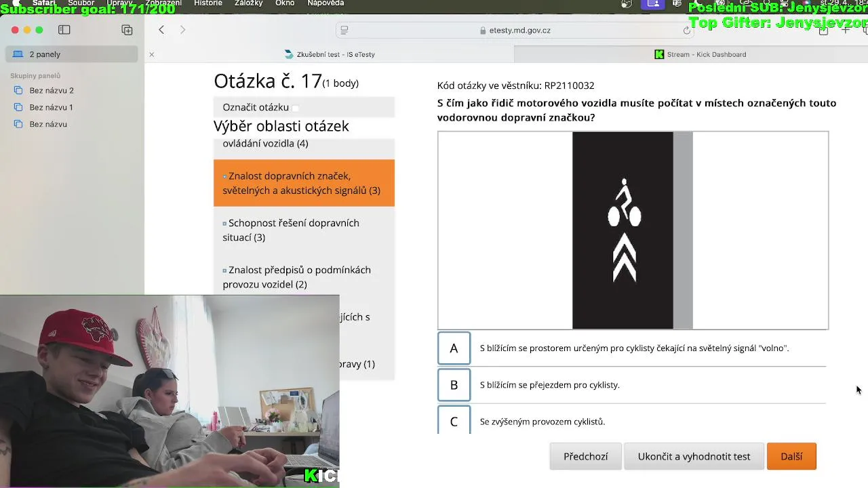Image resolution: width=868 pixels, height=488 pixels.
Task: Click answer text 'Se zvýšeným provozem cyklistů.'
Action: [542, 422]
